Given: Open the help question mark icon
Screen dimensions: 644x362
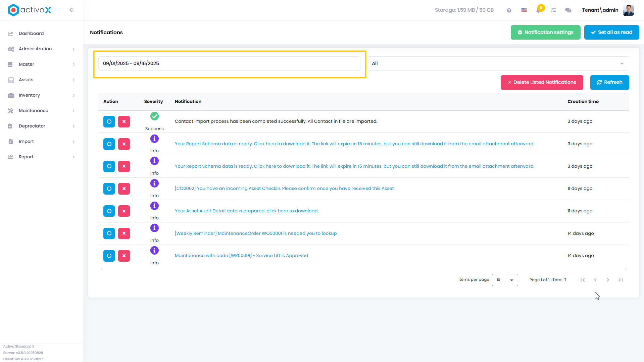Looking at the screenshot, I should pos(509,10).
